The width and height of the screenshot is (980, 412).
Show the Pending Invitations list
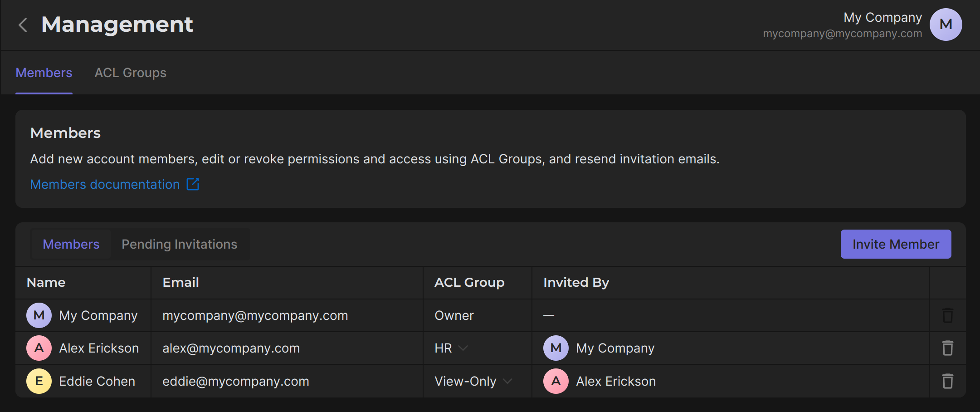pyautogui.click(x=179, y=244)
